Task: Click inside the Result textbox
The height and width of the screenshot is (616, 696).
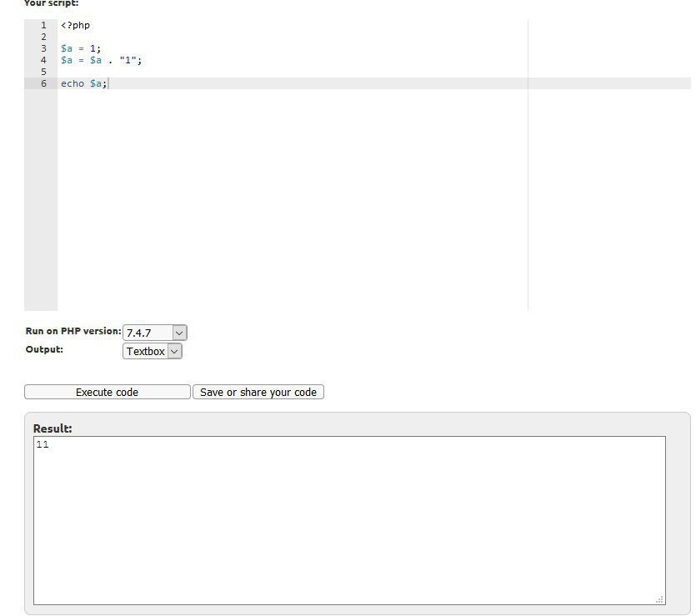Action: tap(349, 521)
